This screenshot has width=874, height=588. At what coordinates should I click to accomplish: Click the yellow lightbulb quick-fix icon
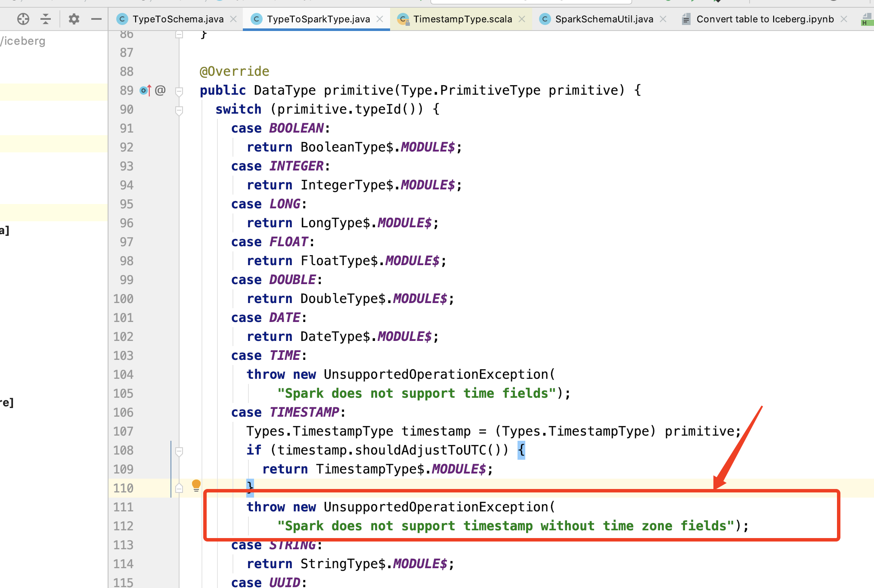point(196,485)
